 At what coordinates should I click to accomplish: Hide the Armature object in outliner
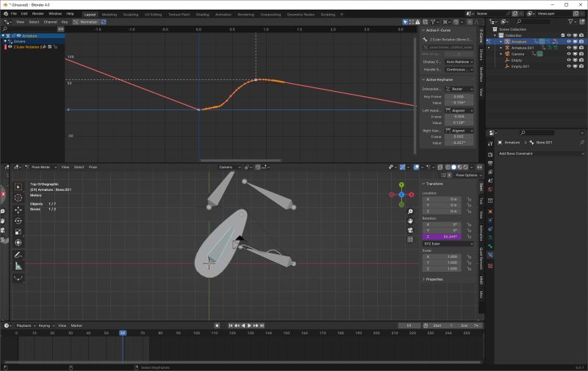568,42
